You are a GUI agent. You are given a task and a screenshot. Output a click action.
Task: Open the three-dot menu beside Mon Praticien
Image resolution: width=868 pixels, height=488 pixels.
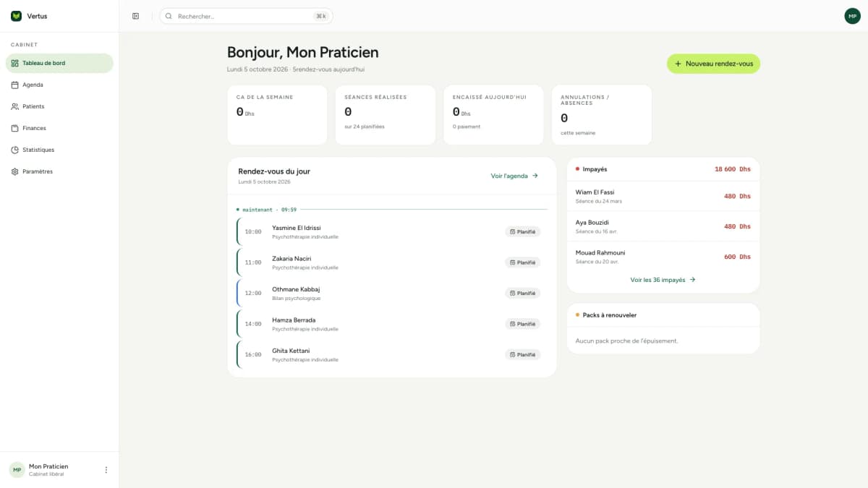pyautogui.click(x=106, y=470)
